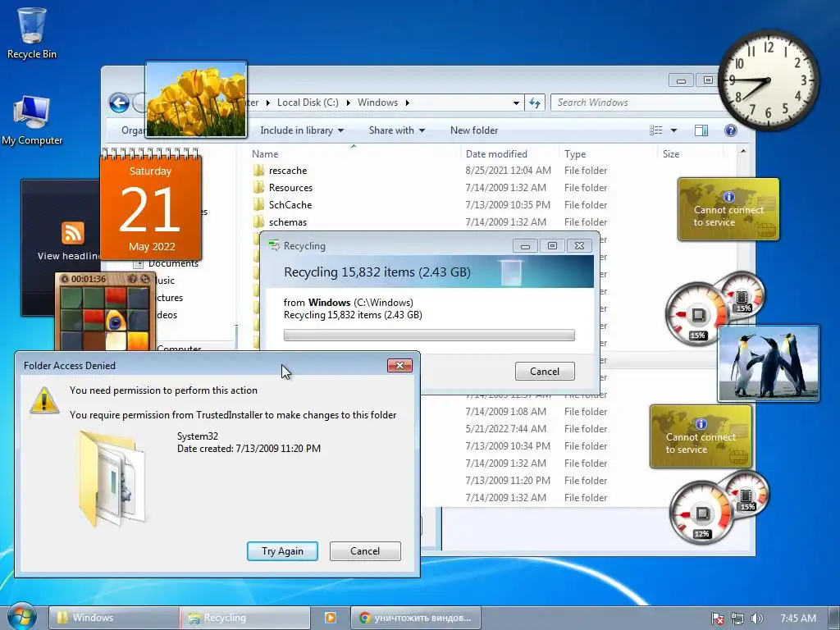Toggle the preview pane icon

[701, 130]
